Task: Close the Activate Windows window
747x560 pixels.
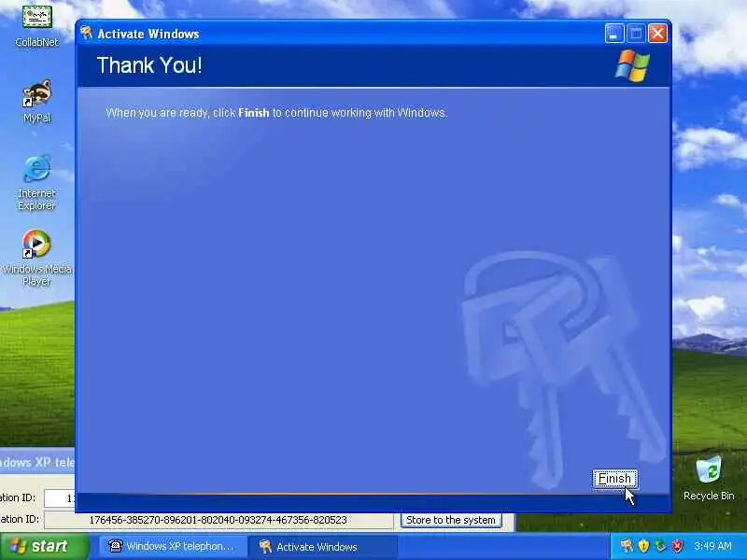Action: coord(657,34)
